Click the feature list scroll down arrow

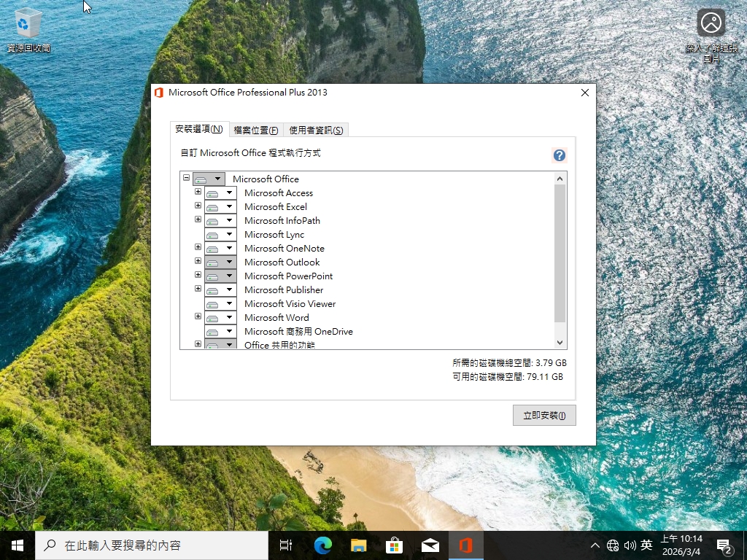point(560,343)
